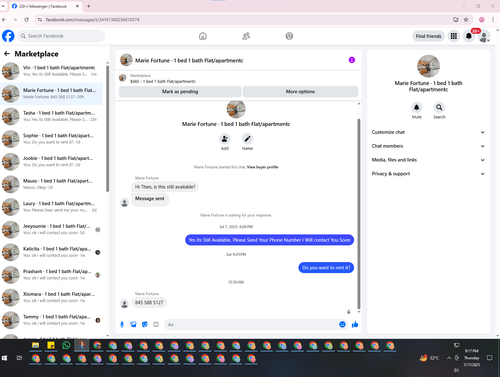Choose a GIF icon
This screenshot has width=500, height=377.
[156, 324]
